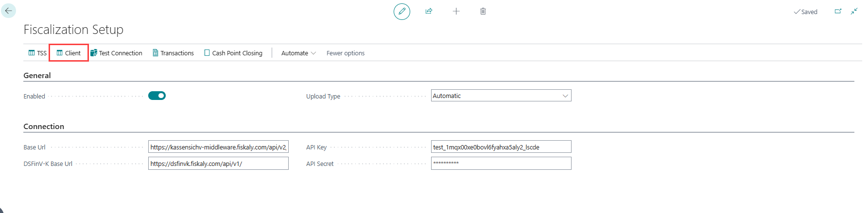Viewport: 868px width, 213px height.
Task: Run Test Connection
Action: tap(116, 53)
